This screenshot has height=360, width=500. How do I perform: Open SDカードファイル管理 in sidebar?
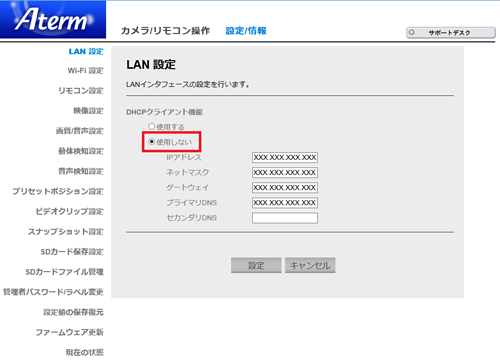click(65, 272)
